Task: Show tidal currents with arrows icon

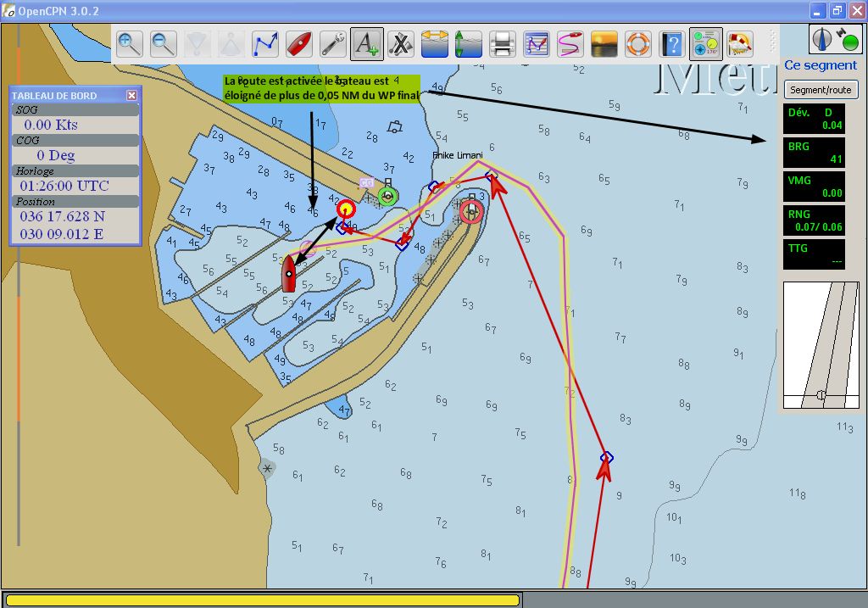Action: (x=434, y=43)
